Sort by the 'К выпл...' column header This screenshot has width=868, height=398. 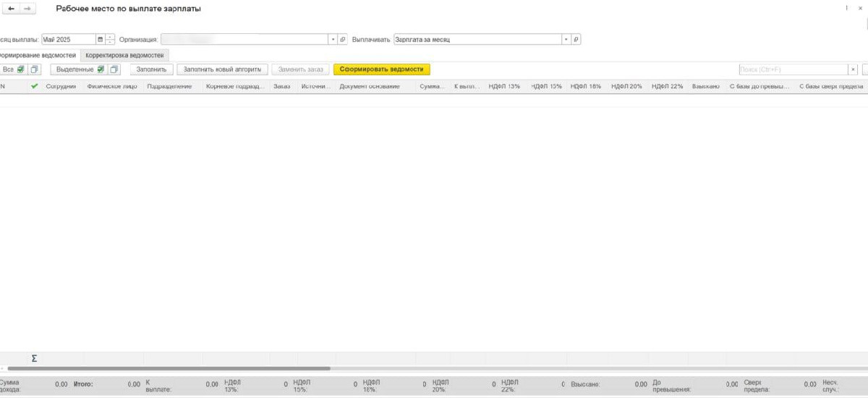[467, 86]
